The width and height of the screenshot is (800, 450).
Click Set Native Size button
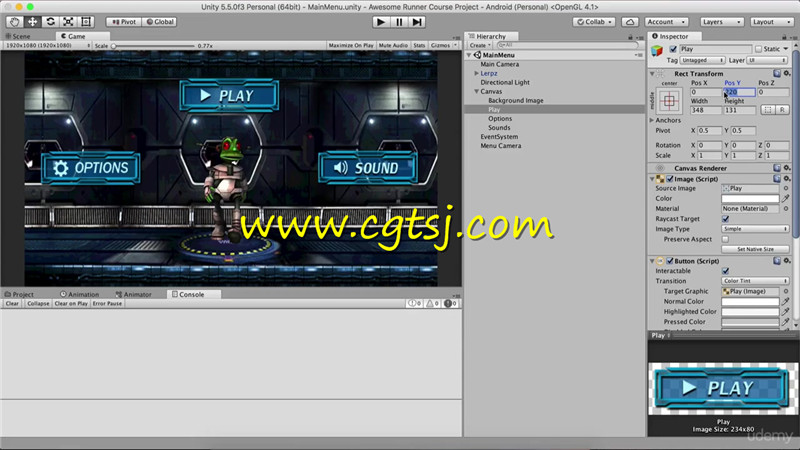(x=755, y=249)
